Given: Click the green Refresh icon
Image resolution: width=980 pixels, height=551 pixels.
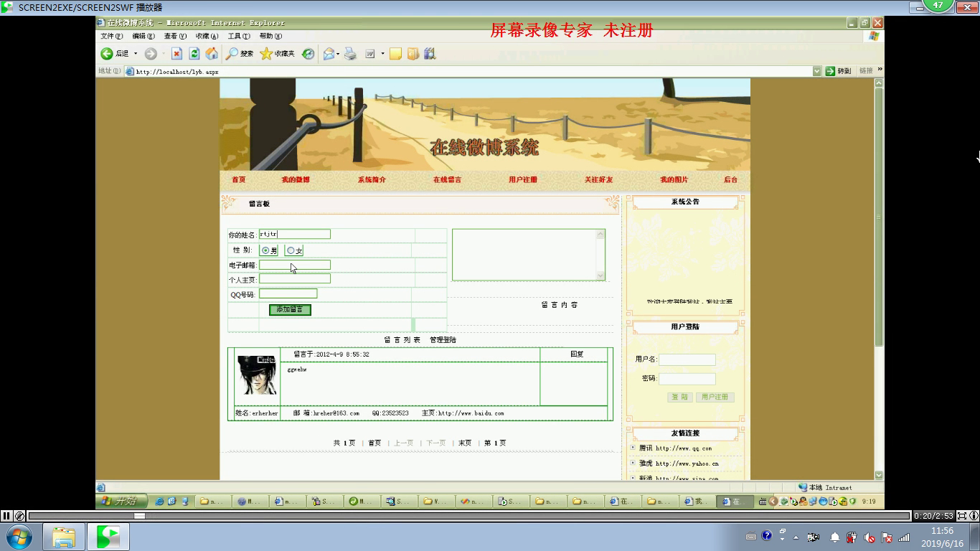Looking at the screenshot, I should [194, 54].
